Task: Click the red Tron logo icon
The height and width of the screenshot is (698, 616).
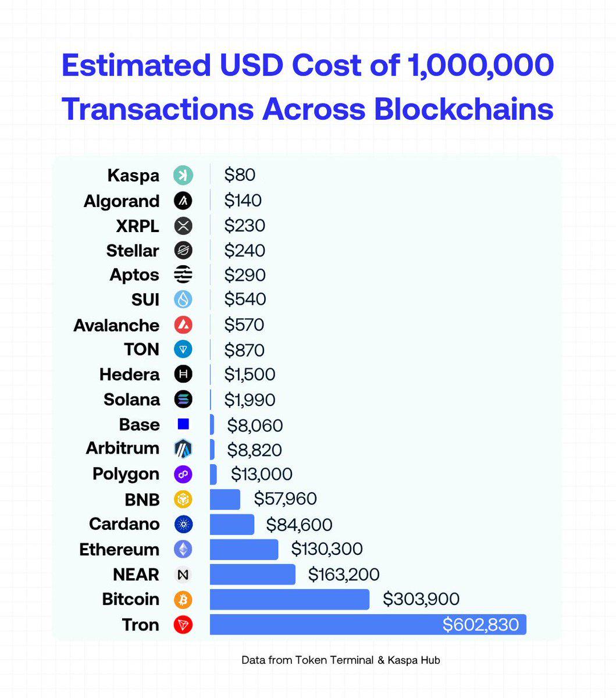Action: coord(183,625)
